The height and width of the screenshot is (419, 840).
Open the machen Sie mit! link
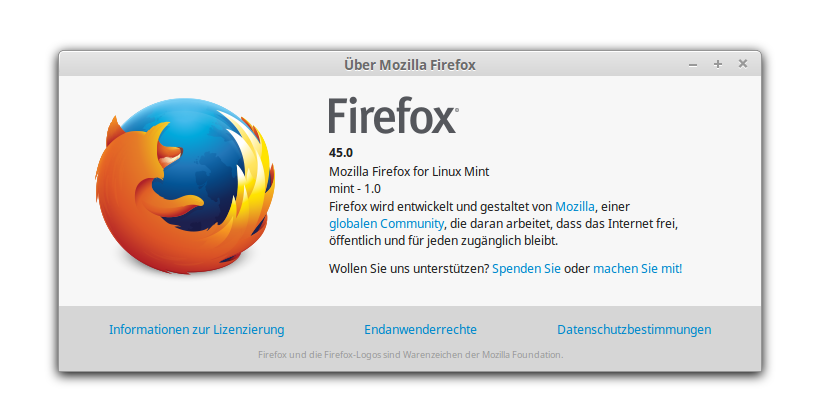638,268
